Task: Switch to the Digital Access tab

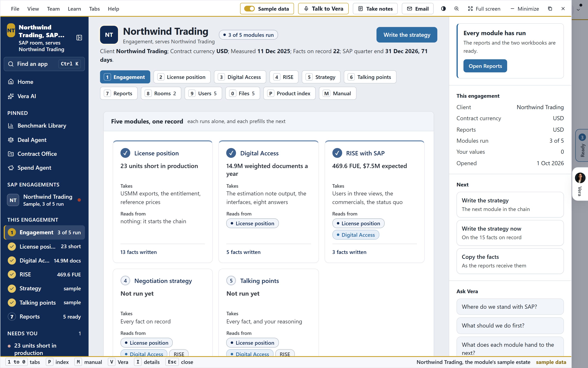Action: (240, 77)
